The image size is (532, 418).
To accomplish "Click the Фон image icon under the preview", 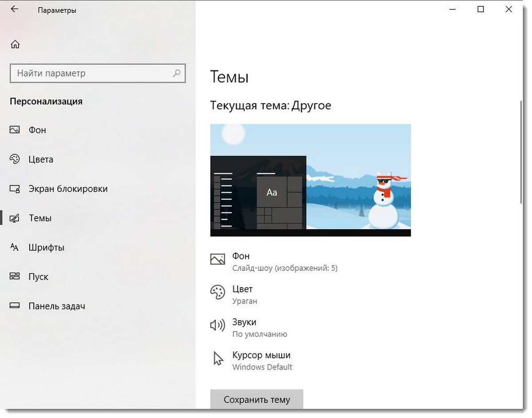I will tap(217, 259).
